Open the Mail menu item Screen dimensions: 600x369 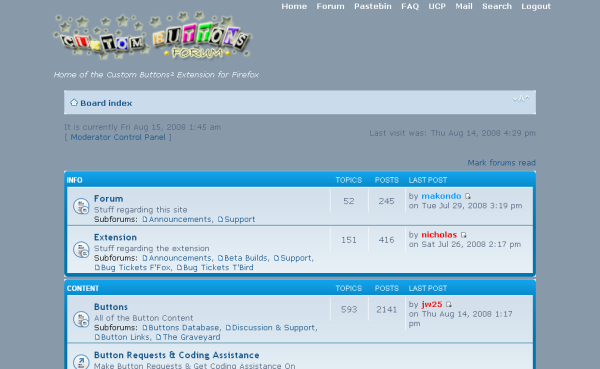coord(464,6)
